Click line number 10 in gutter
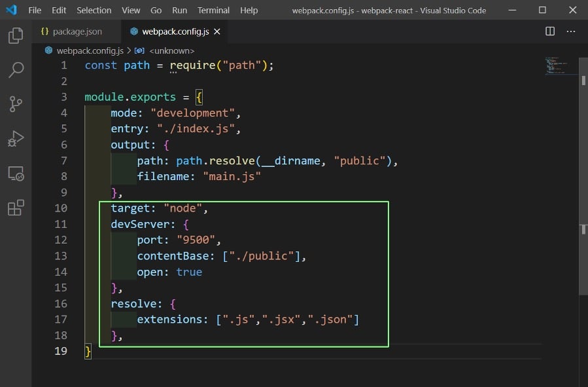 tap(61, 208)
